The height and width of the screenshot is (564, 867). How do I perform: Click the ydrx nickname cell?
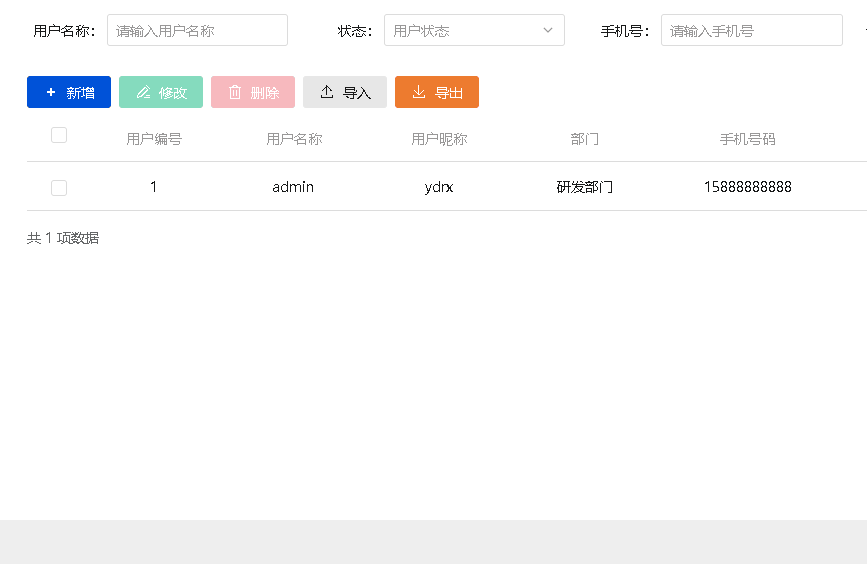coord(439,187)
